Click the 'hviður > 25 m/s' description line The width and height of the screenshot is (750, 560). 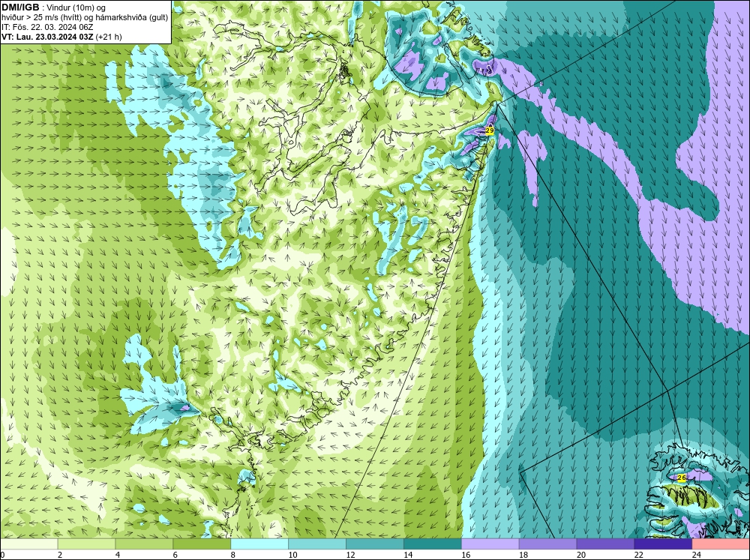pyautogui.click(x=85, y=18)
